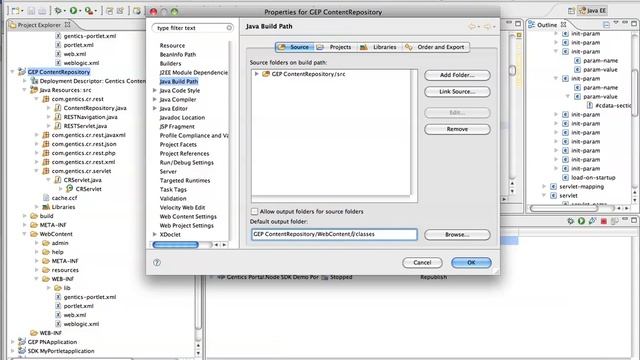Select Web Content Settings in category list
Image resolution: width=640 pixels, height=360 pixels.
pos(188,216)
